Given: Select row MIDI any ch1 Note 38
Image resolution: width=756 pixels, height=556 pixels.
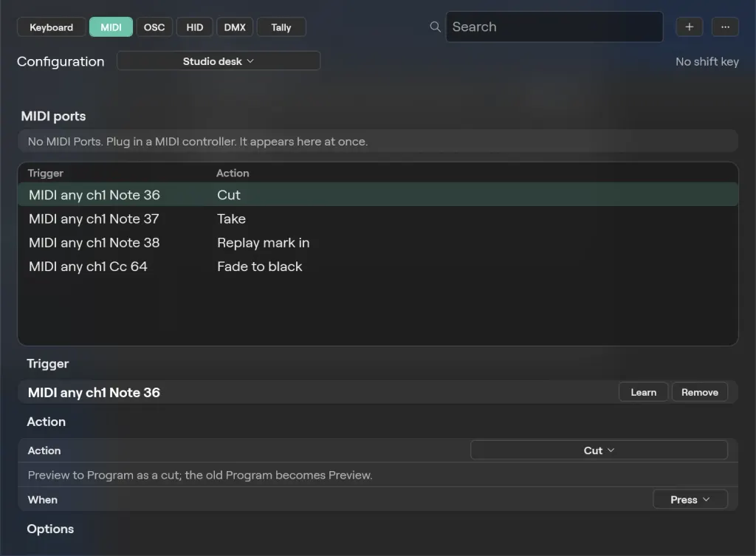Looking at the screenshot, I should [x=378, y=242].
